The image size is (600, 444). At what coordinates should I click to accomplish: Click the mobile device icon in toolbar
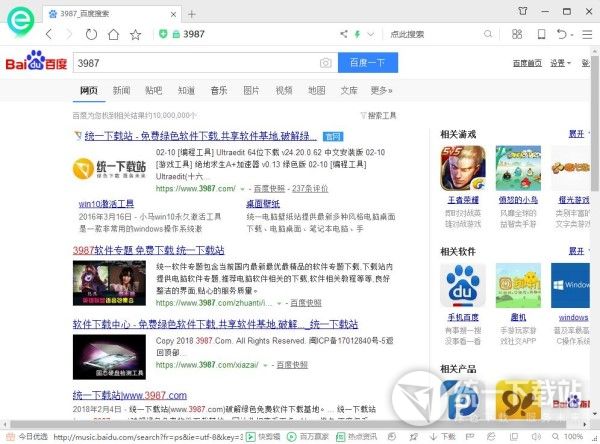tap(541, 34)
